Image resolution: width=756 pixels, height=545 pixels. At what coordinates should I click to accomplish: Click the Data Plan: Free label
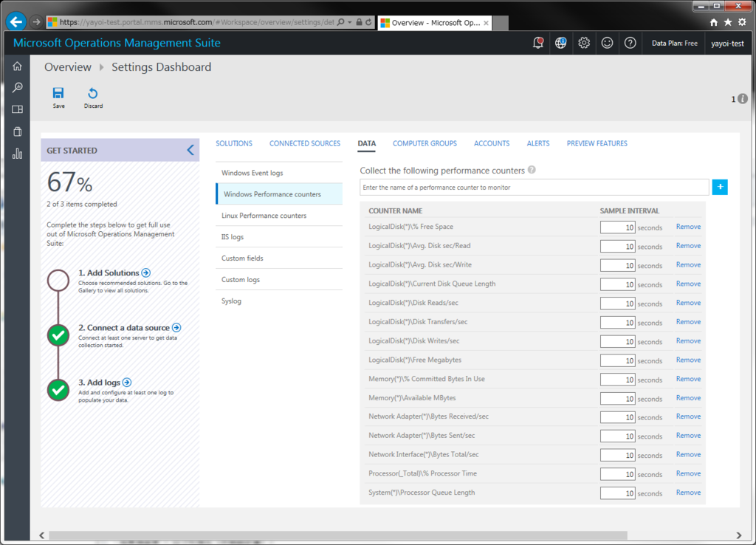[675, 43]
